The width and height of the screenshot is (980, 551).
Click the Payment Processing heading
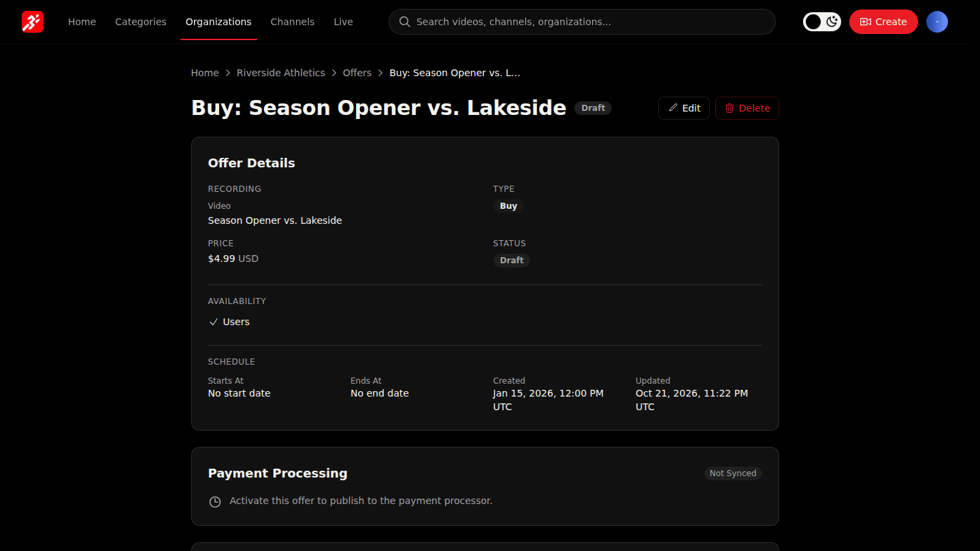(x=278, y=473)
